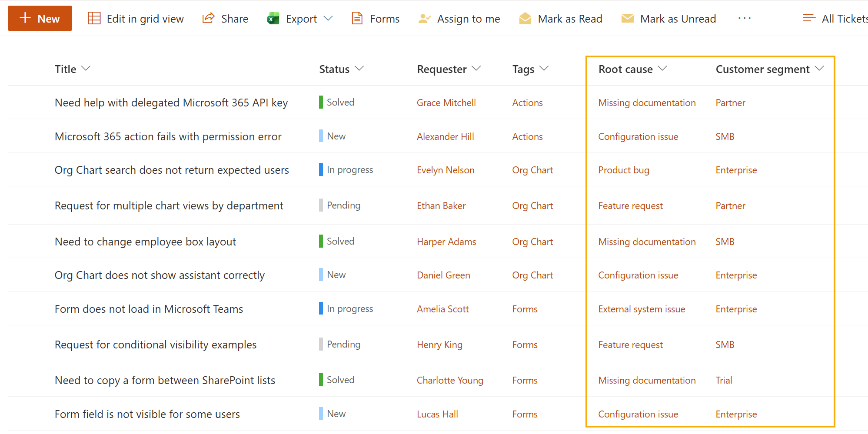The width and height of the screenshot is (868, 434).
Task: Click requester Charlotte Young
Action: click(450, 380)
